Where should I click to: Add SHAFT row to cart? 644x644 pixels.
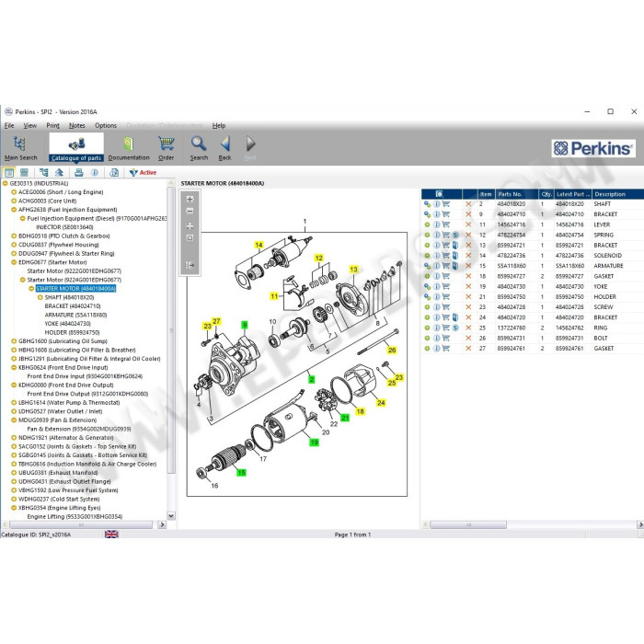446,204
